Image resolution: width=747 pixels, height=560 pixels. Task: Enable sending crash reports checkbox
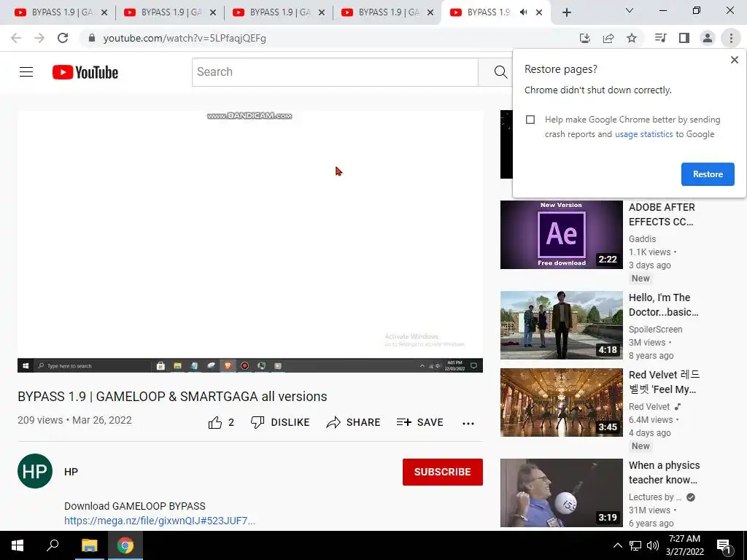click(530, 120)
